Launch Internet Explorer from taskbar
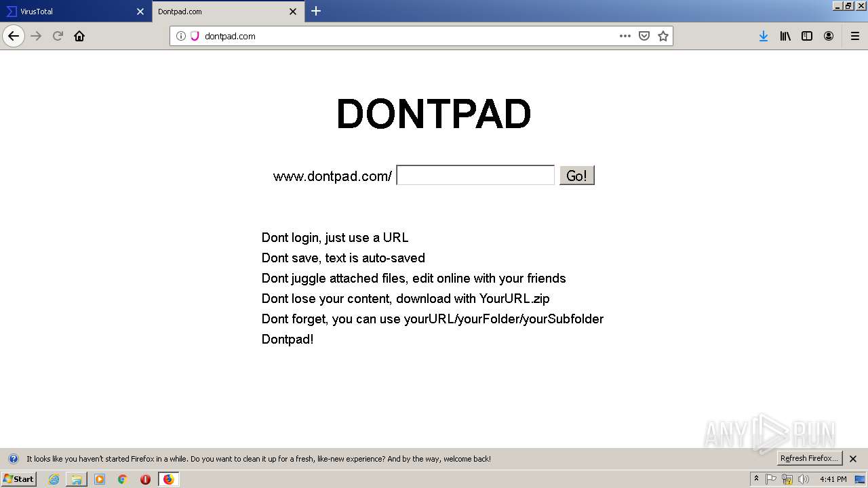This screenshot has height=488, width=868. point(54,479)
